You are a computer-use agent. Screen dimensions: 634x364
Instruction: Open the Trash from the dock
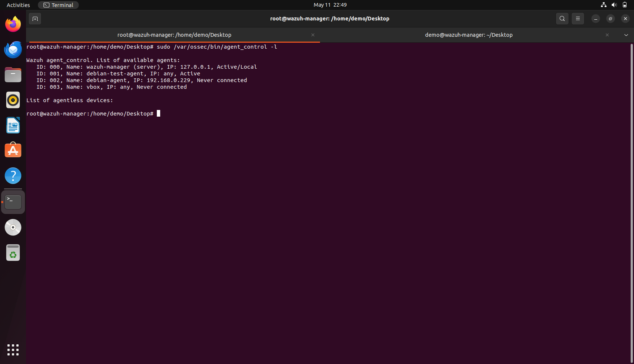13,253
